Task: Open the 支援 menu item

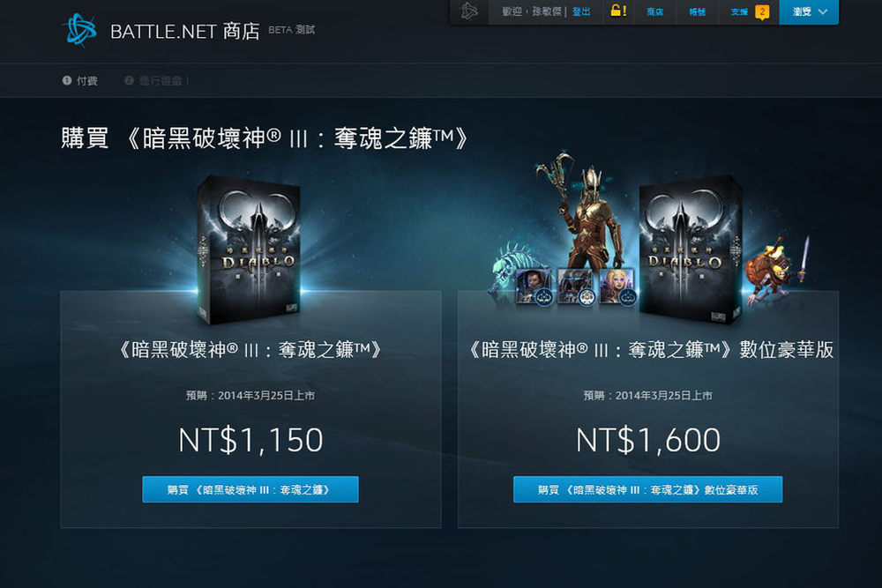Action: pyautogui.click(x=739, y=11)
